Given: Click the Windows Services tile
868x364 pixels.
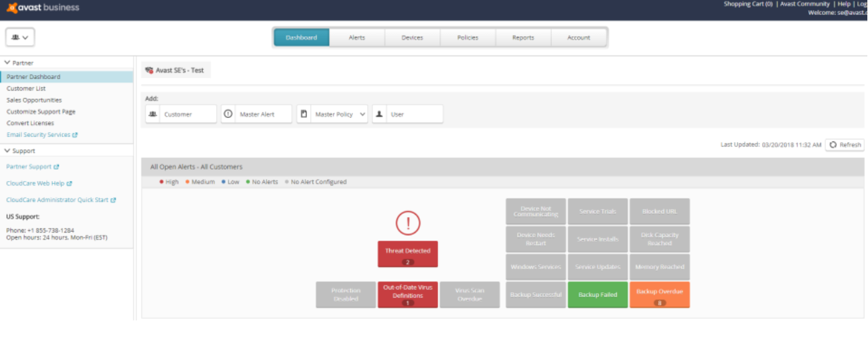Looking at the screenshot, I should click(x=536, y=267).
